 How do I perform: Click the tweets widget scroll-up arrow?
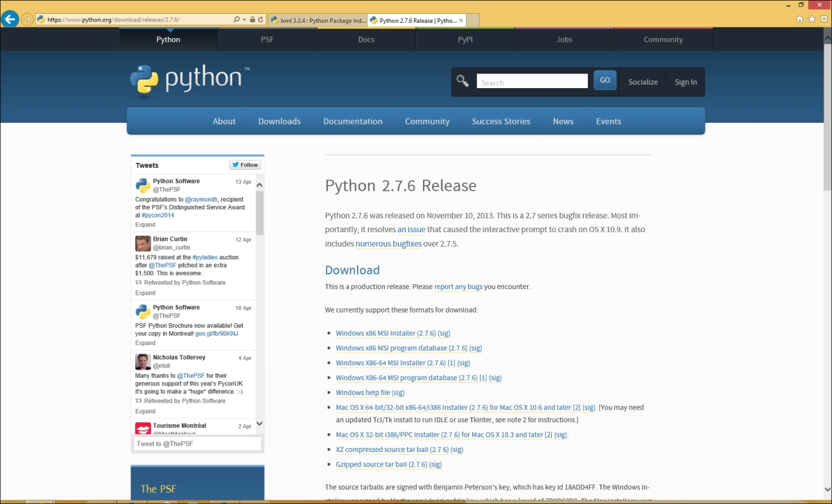click(x=259, y=184)
